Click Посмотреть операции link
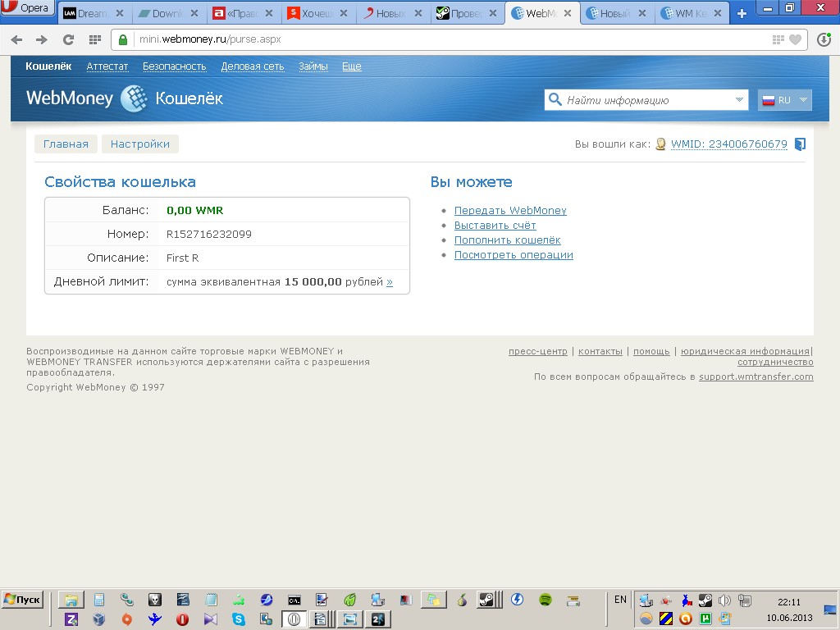This screenshot has height=630, width=840. (x=514, y=255)
